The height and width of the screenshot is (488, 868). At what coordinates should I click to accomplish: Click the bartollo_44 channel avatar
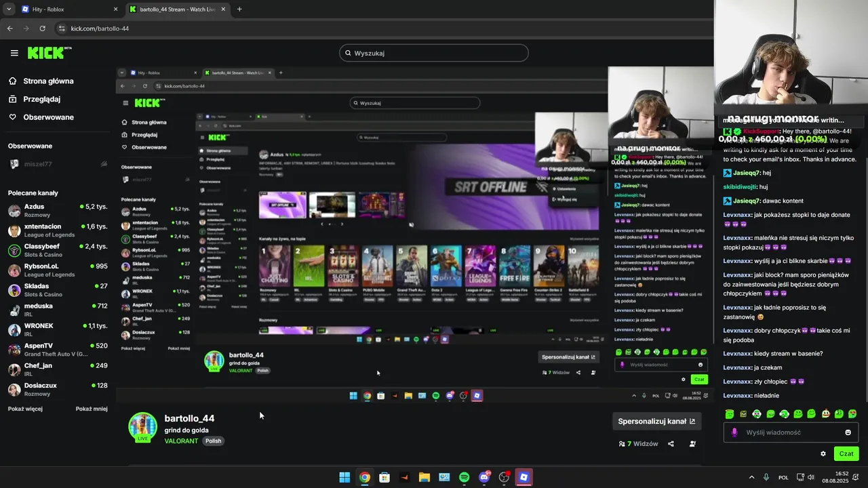pos(143,427)
